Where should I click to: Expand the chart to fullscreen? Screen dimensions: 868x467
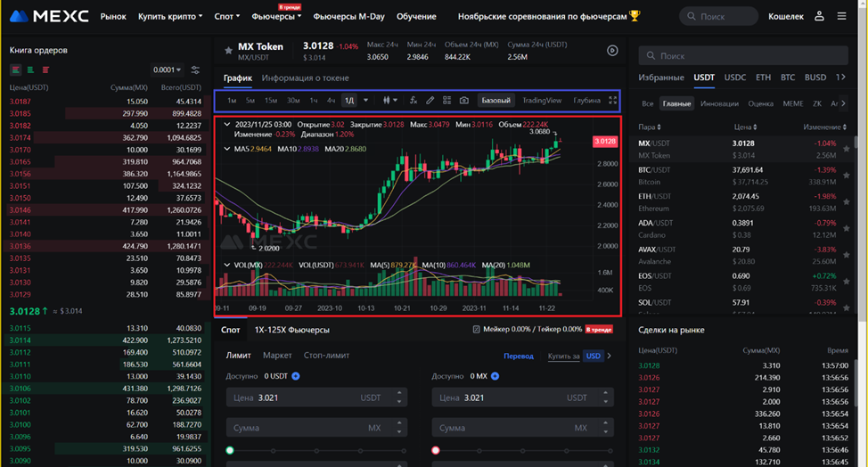611,101
